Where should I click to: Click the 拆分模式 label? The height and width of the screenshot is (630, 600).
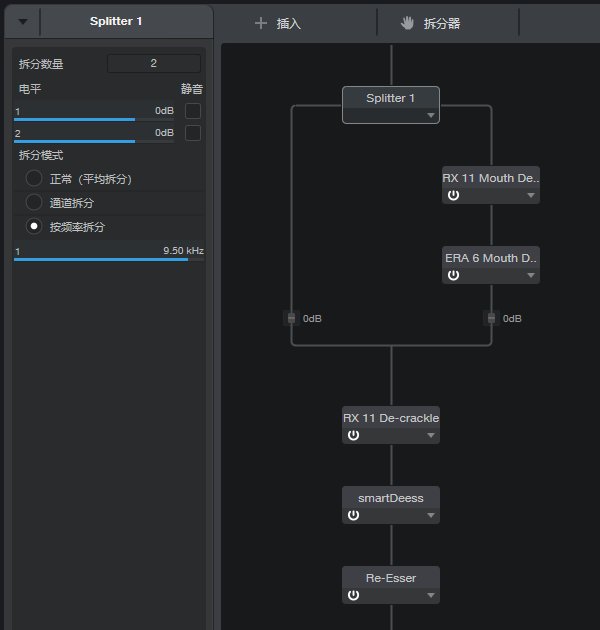(41, 155)
